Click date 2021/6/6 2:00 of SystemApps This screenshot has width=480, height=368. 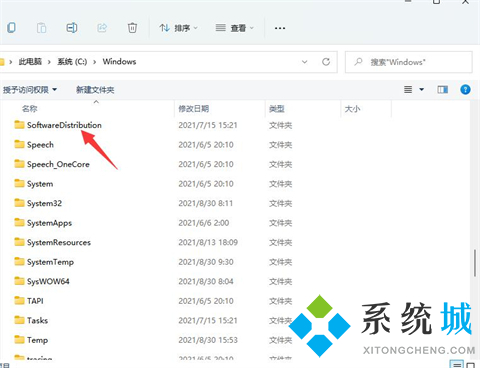coord(204,223)
